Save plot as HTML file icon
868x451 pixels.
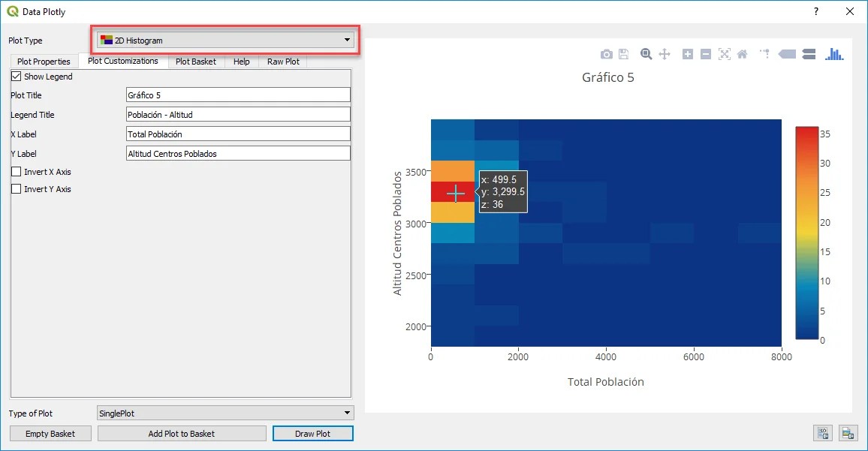click(823, 433)
